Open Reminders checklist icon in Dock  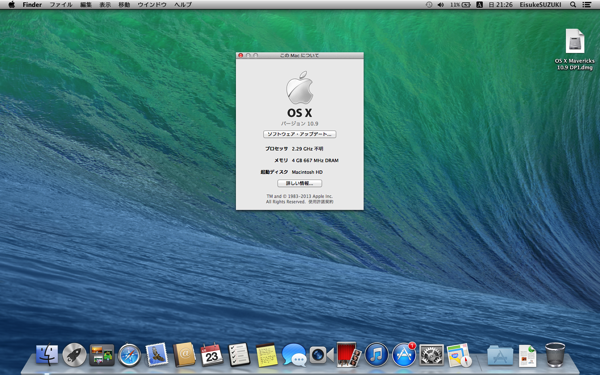click(239, 354)
